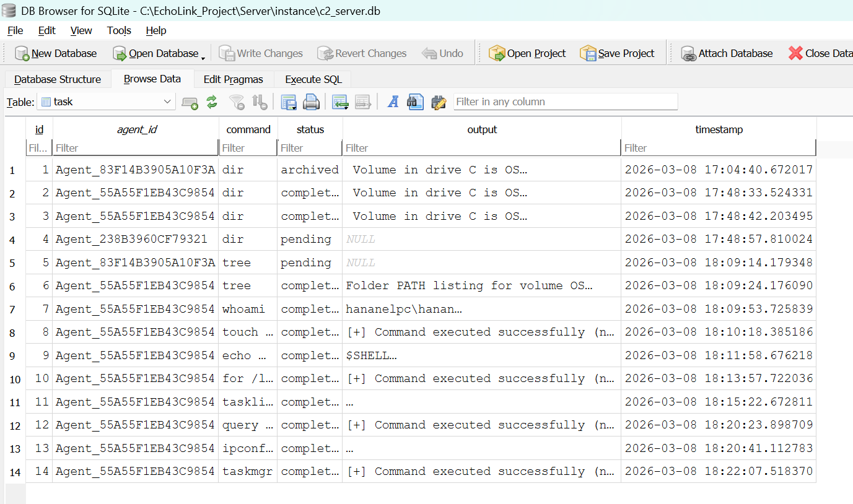853x504 pixels.
Task: Insert a new record with the green plus icon
Action: [x=190, y=102]
